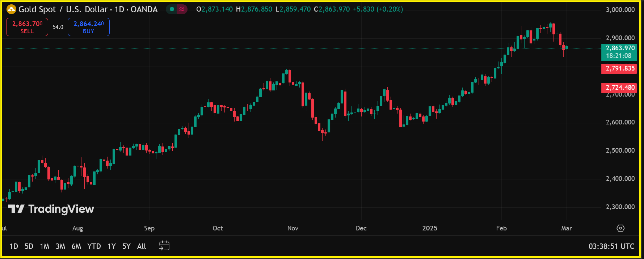Show the 5Y range

(126, 246)
